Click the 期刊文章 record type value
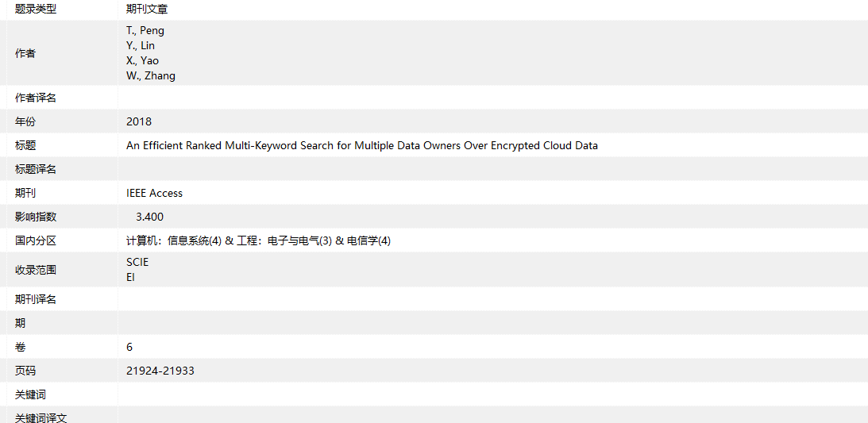 point(147,10)
